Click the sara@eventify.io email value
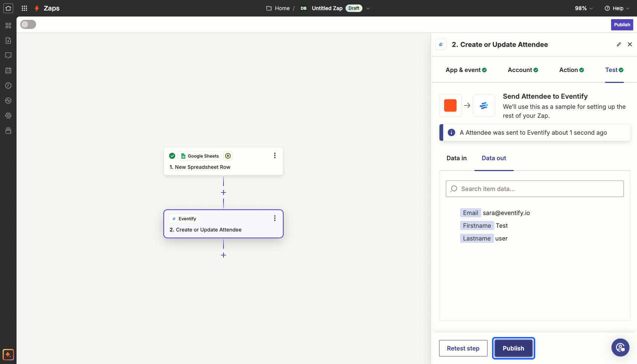This screenshot has width=637, height=364. click(506, 213)
